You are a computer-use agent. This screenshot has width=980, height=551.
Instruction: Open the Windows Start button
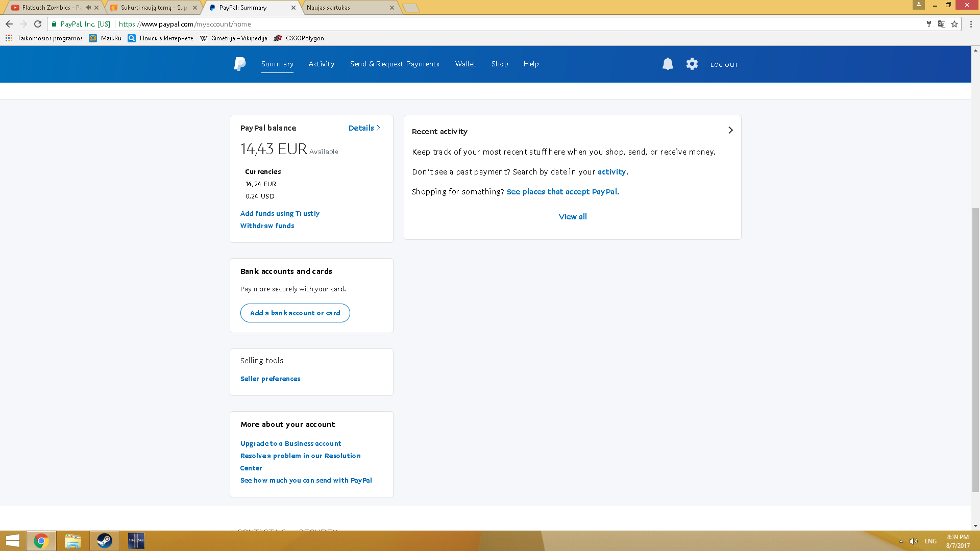(x=12, y=541)
